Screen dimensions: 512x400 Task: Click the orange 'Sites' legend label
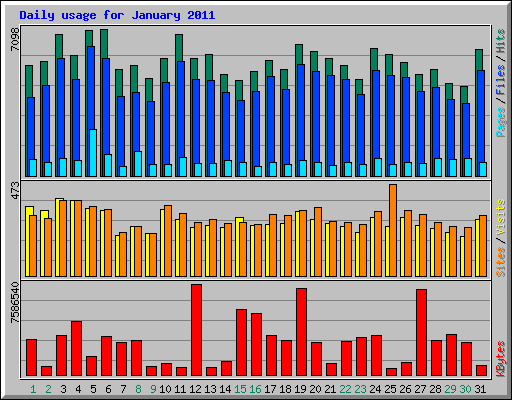(x=501, y=262)
